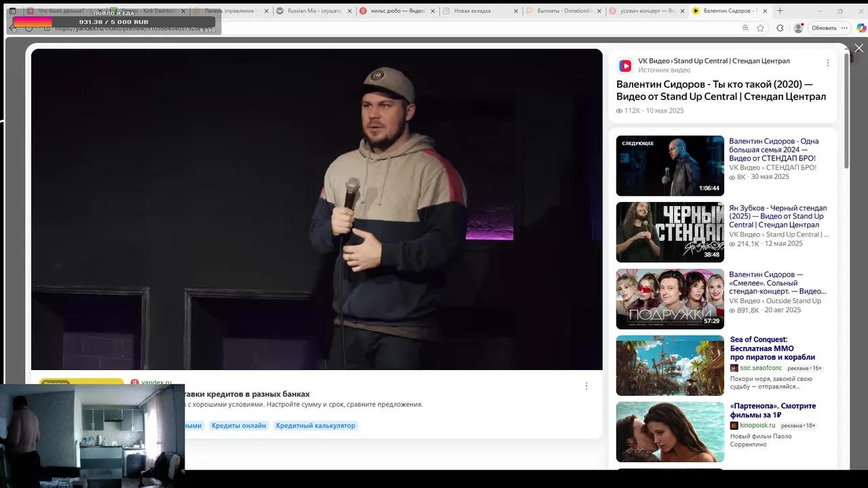Open the Подружки thumbnail with 57:29 duration
868x488 pixels.
click(x=670, y=299)
